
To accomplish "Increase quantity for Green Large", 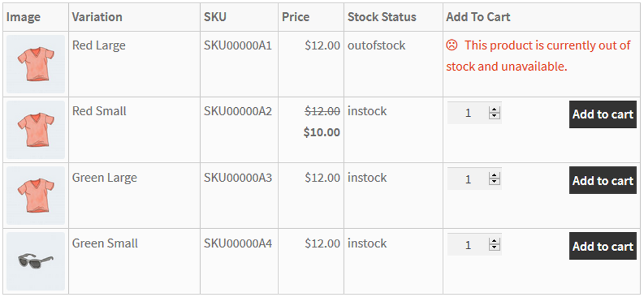I will pos(495,176).
